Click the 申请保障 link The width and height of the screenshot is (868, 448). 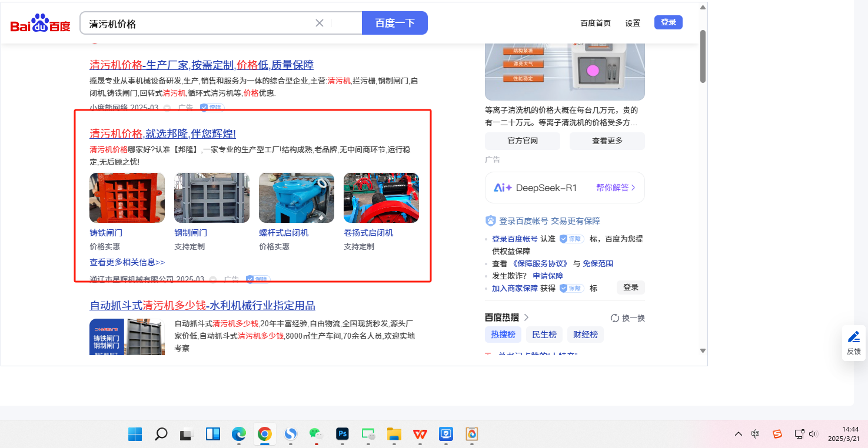(548, 276)
